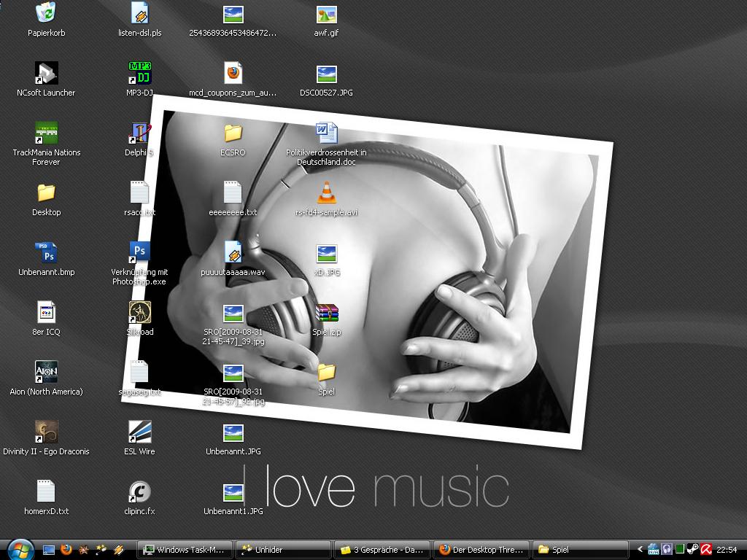Viewport: 747px width, 560px height.
Task: Click the Firefox quick launch icon
Action: [x=66, y=550]
